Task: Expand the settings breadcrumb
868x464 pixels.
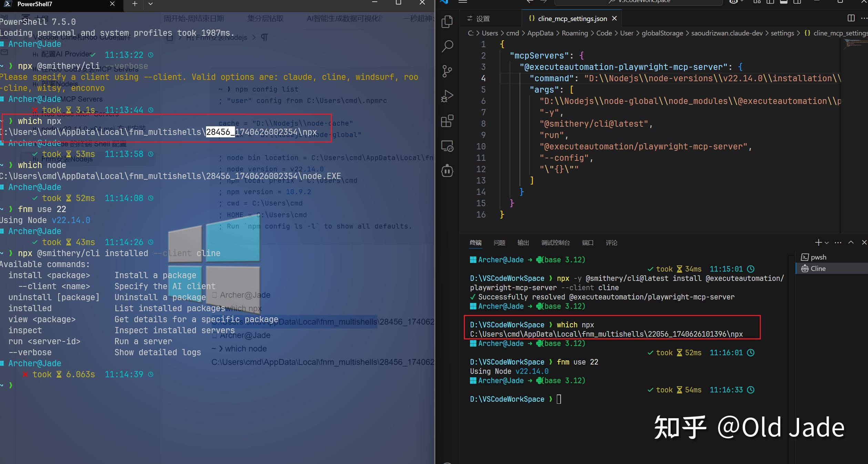Action: (x=783, y=33)
